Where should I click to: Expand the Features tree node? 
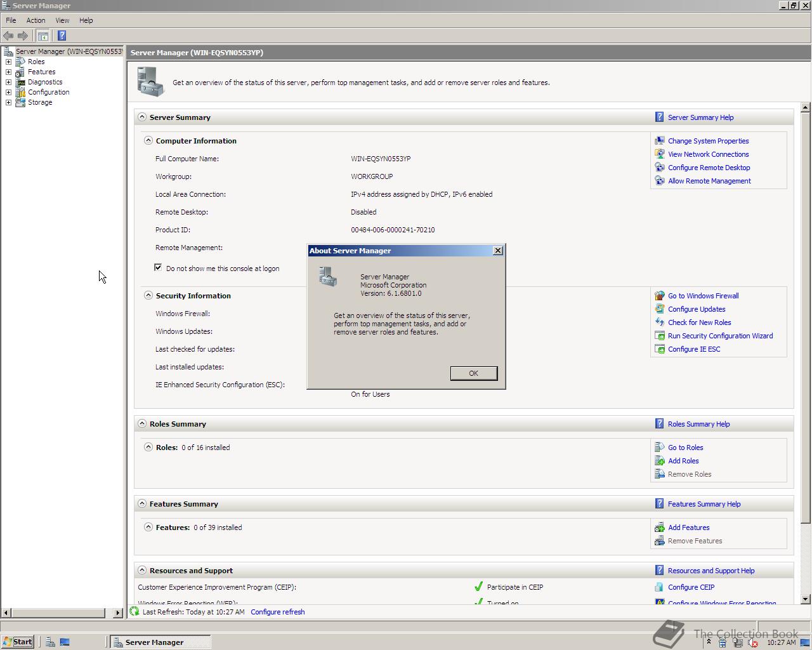click(8, 72)
